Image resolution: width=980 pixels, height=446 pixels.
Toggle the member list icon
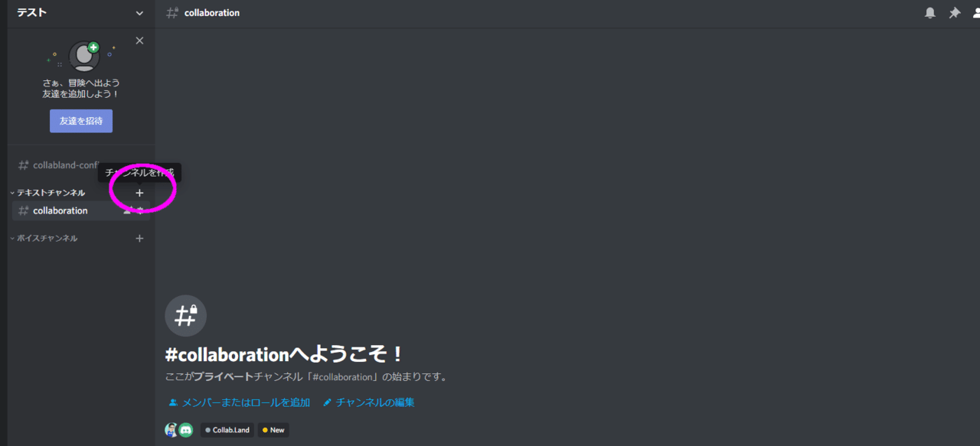[976, 13]
